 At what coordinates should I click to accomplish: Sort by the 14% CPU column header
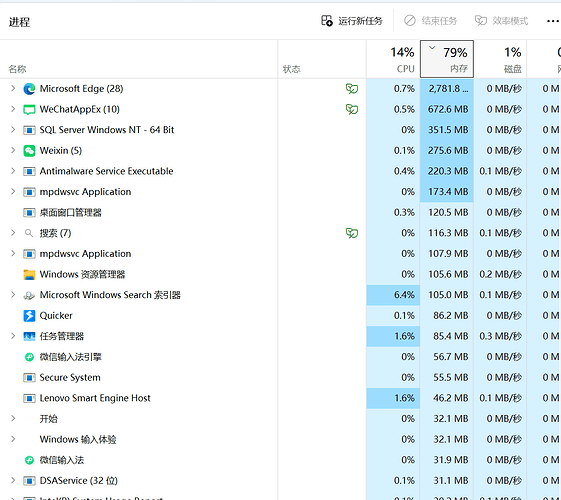pyautogui.click(x=393, y=59)
